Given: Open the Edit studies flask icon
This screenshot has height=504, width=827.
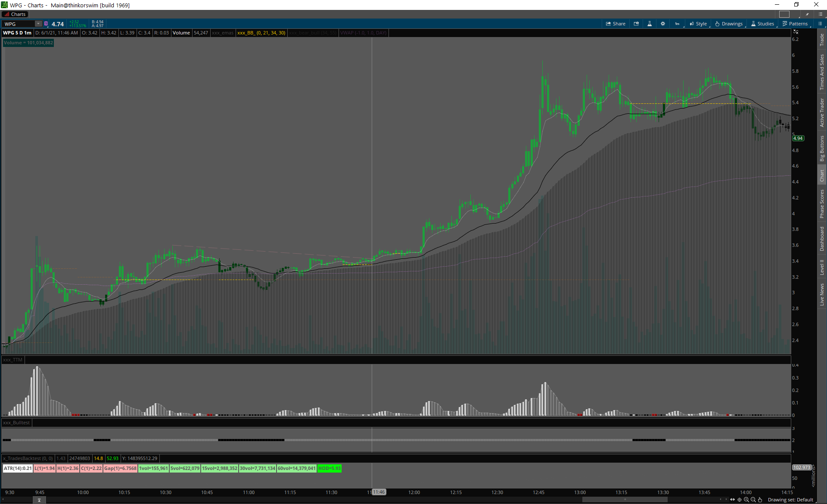Looking at the screenshot, I should 650,24.
